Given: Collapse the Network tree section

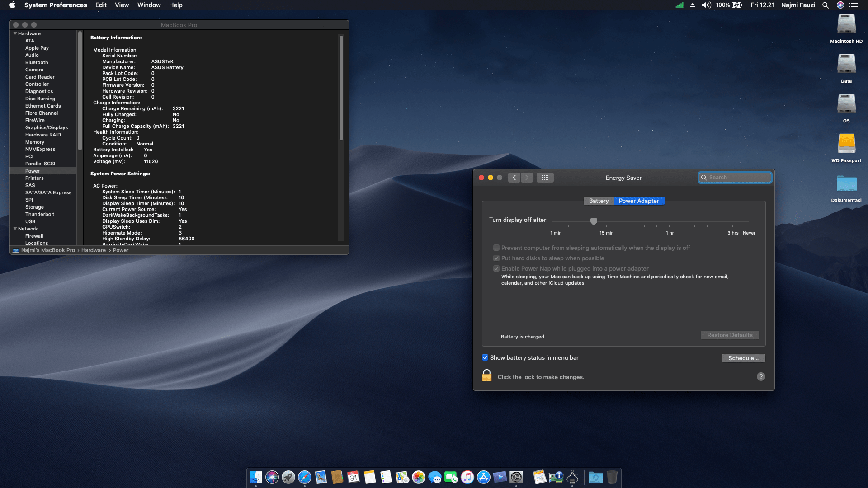Looking at the screenshot, I should pos(15,229).
